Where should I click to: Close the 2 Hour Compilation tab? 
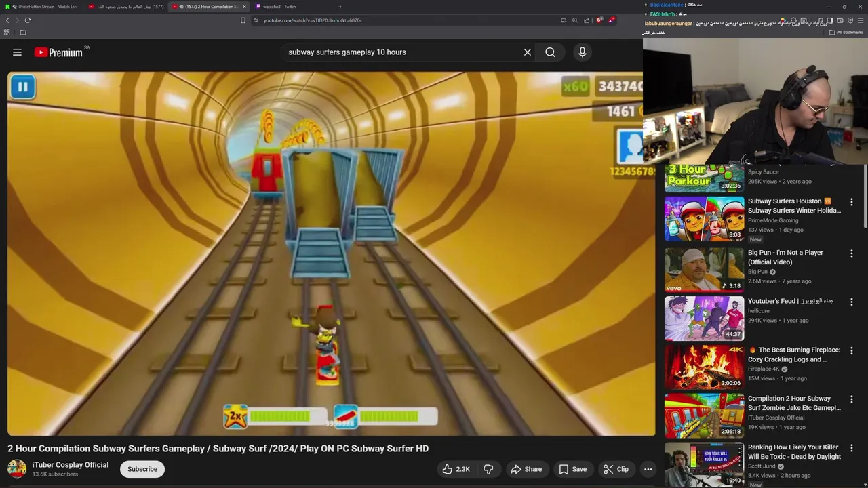pyautogui.click(x=244, y=7)
